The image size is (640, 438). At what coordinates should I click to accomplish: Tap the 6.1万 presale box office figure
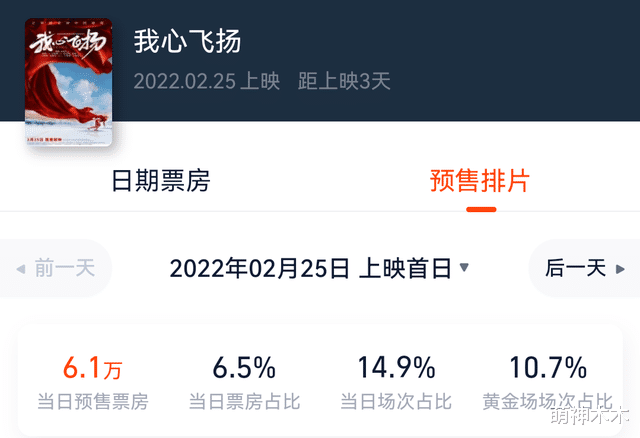click(x=93, y=369)
